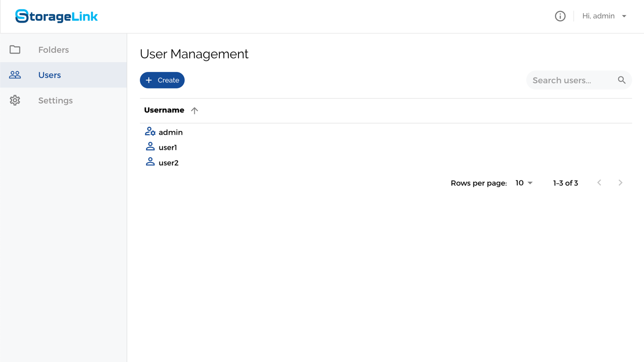Click the user2 person icon
This screenshot has width=644, height=362.
point(150,161)
